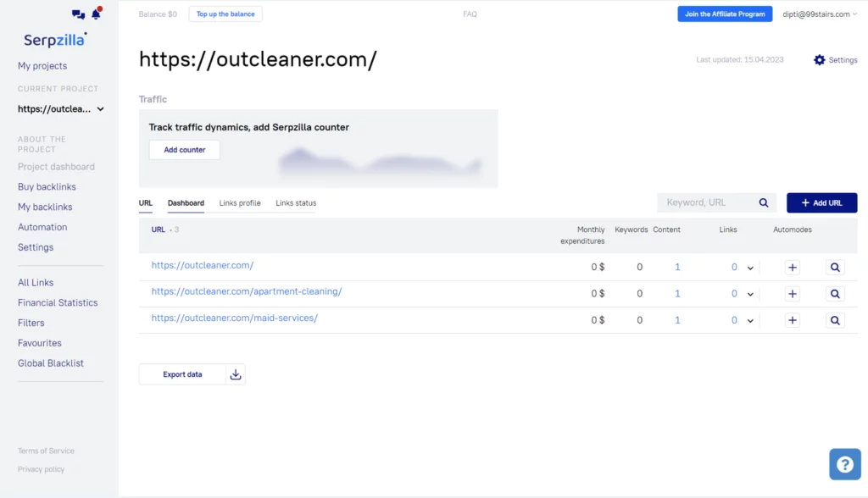The width and height of the screenshot is (868, 498).
Task: Search links for the outcleaner.com/ row
Action: click(x=835, y=268)
